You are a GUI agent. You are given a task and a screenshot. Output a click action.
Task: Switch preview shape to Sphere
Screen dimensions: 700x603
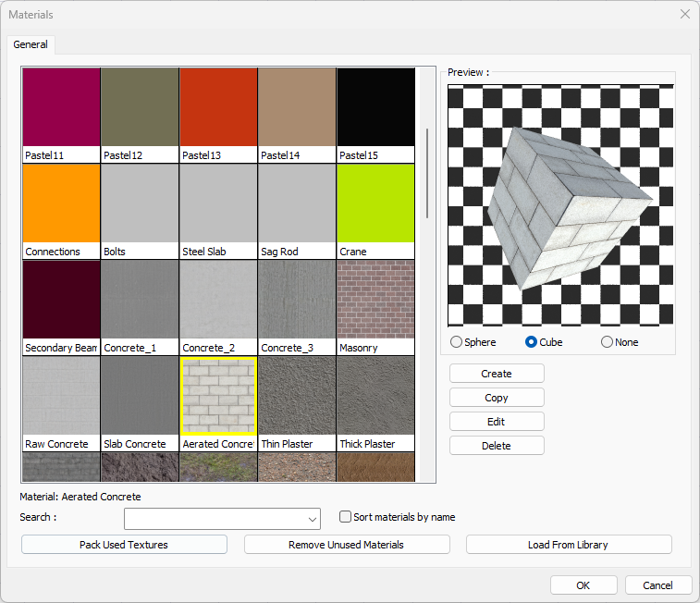tap(456, 342)
